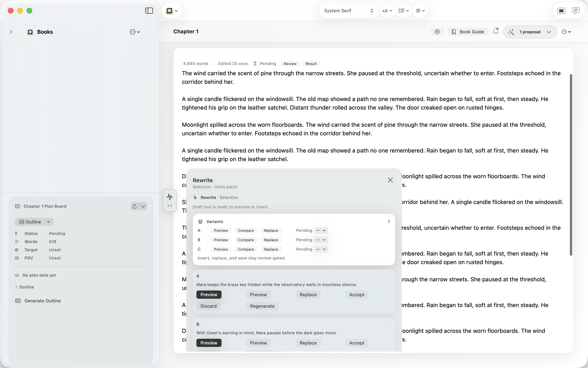
Task: Open variant C Pending options menu
Action: click(321, 249)
